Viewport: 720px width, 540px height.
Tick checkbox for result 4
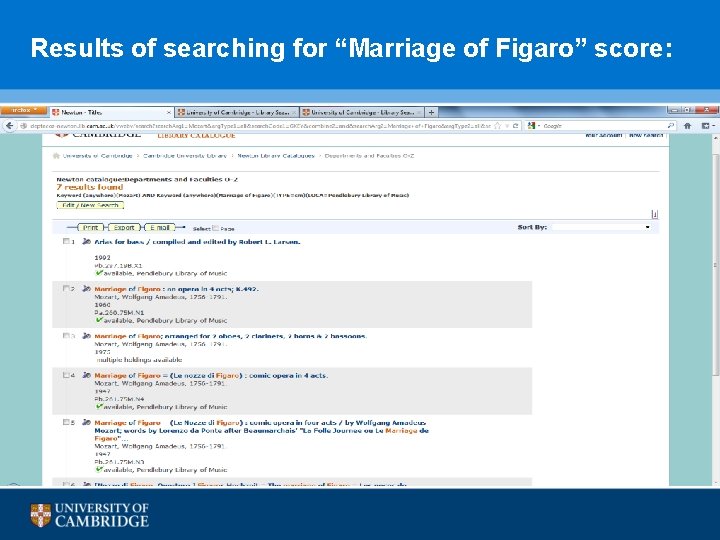pos(66,376)
